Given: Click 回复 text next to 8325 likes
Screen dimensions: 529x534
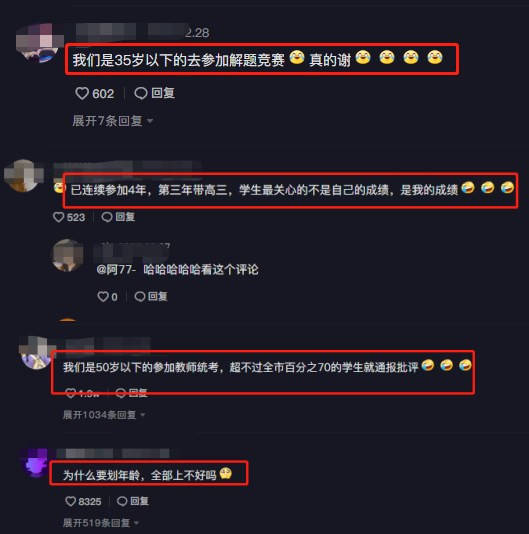Looking at the screenshot, I should 139,501.
